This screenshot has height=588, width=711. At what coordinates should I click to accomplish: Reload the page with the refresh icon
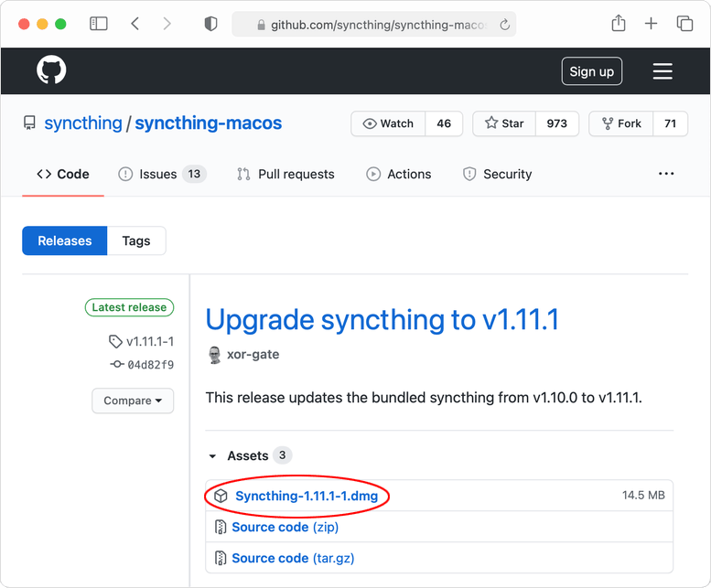505,25
